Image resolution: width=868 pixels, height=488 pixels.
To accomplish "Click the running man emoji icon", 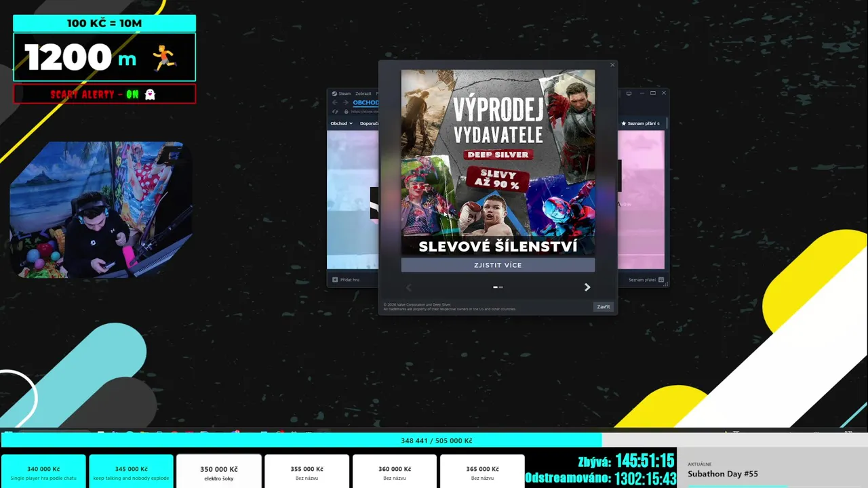I will tap(164, 59).
